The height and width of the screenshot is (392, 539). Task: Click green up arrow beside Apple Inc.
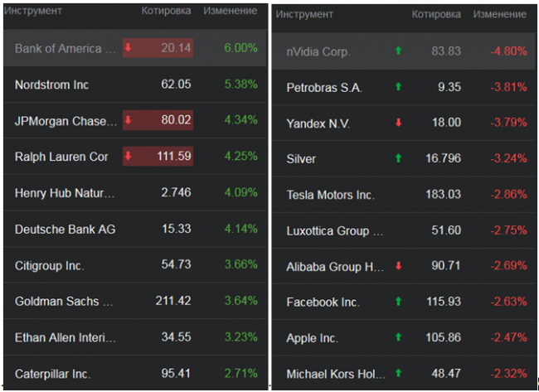tap(398, 337)
